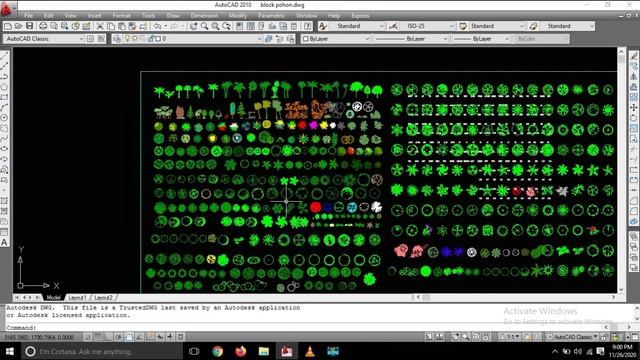Toggle Lineweight display in status bar
This screenshot has height=360, width=640.
170,337
